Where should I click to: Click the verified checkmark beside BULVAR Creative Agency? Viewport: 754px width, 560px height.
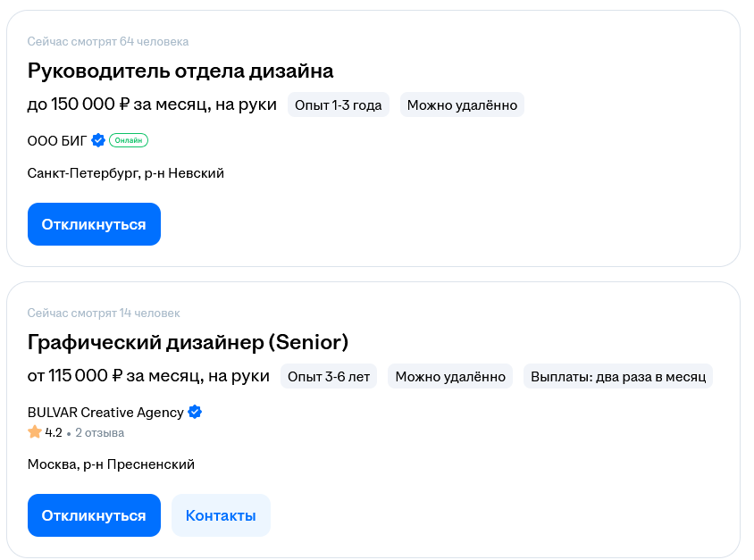pos(194,412)
